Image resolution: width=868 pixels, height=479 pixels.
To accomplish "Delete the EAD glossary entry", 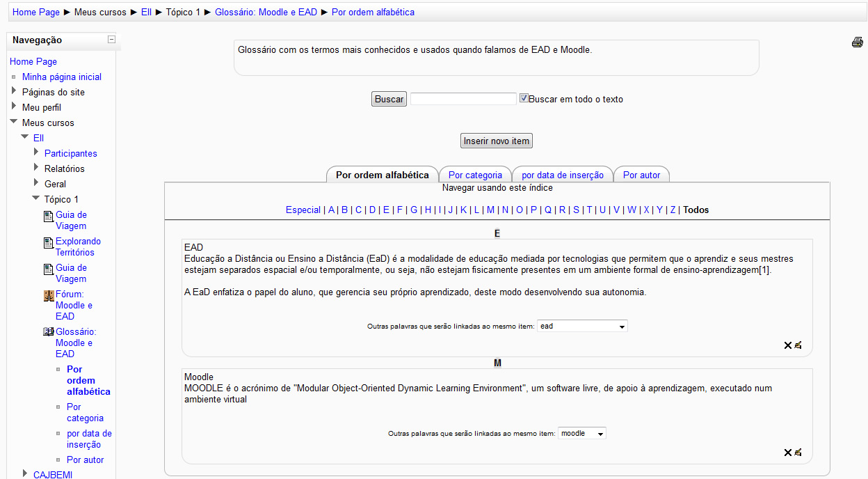I will pos(788,345).
